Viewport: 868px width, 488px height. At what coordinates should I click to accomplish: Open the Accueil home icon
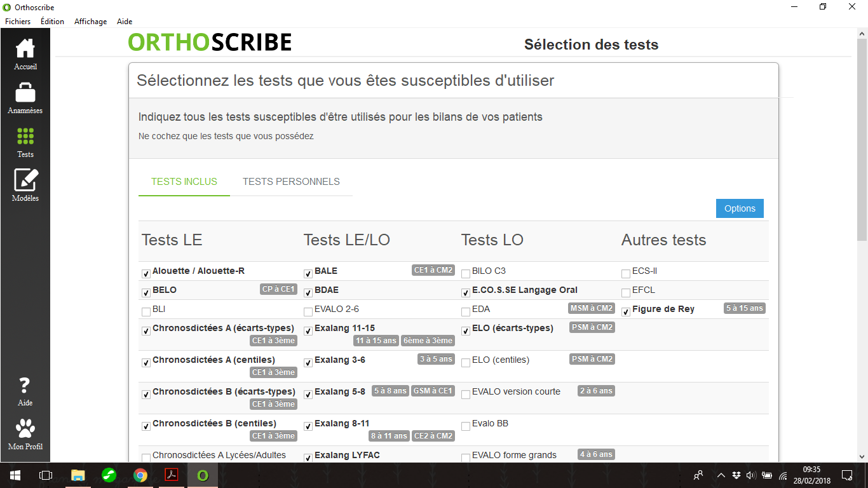pyautogui.click(x=25, y=48)
